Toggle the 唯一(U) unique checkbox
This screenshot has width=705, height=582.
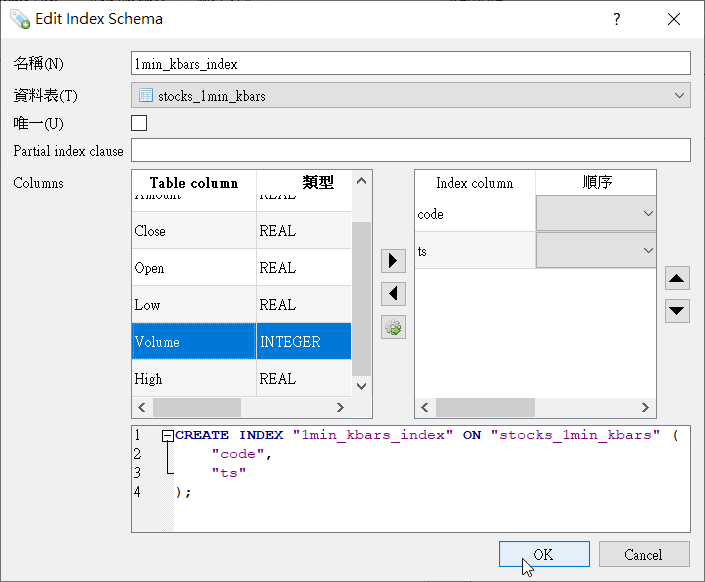tap(139, 123)
